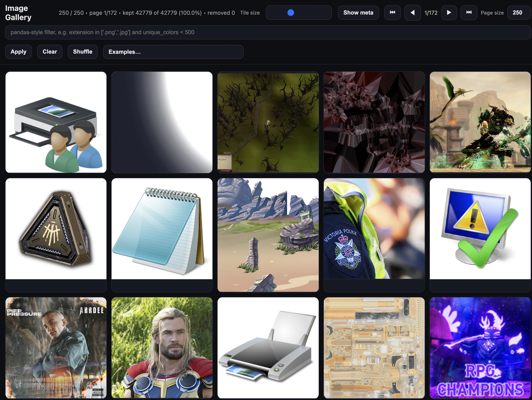Viewport: 532px width, 400px height.
Task: Go to the previous page
Action: coord(412,13)
